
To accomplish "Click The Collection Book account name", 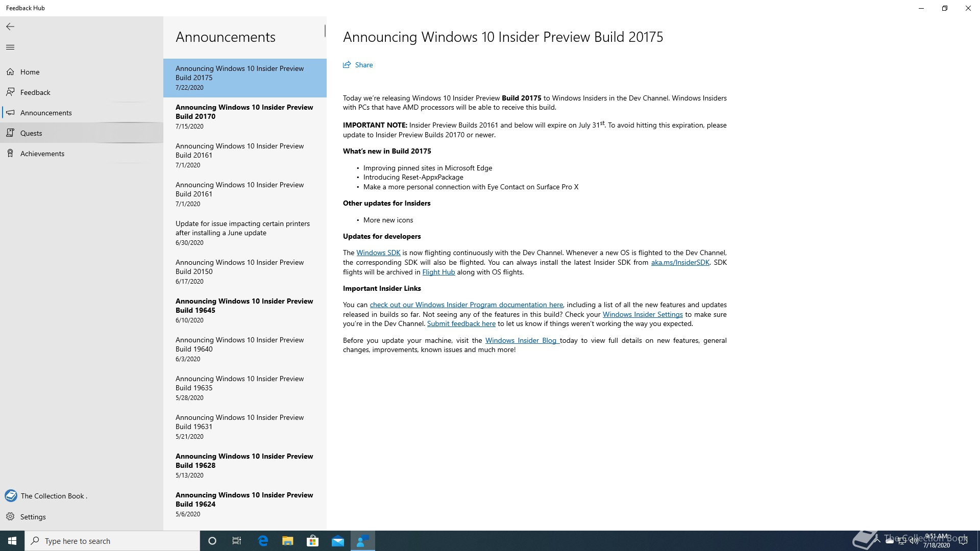I will pos(54,496).
